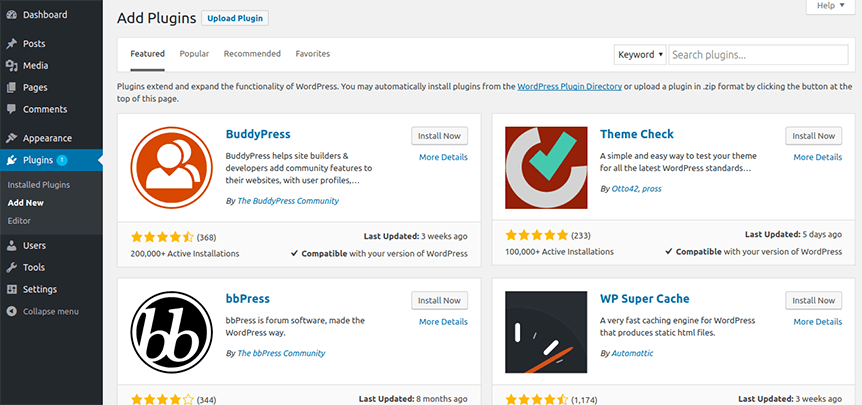Viewport: 862px width, 405px height.
Task: View More Details for WP Super Cache
Action: coord(817,322)
